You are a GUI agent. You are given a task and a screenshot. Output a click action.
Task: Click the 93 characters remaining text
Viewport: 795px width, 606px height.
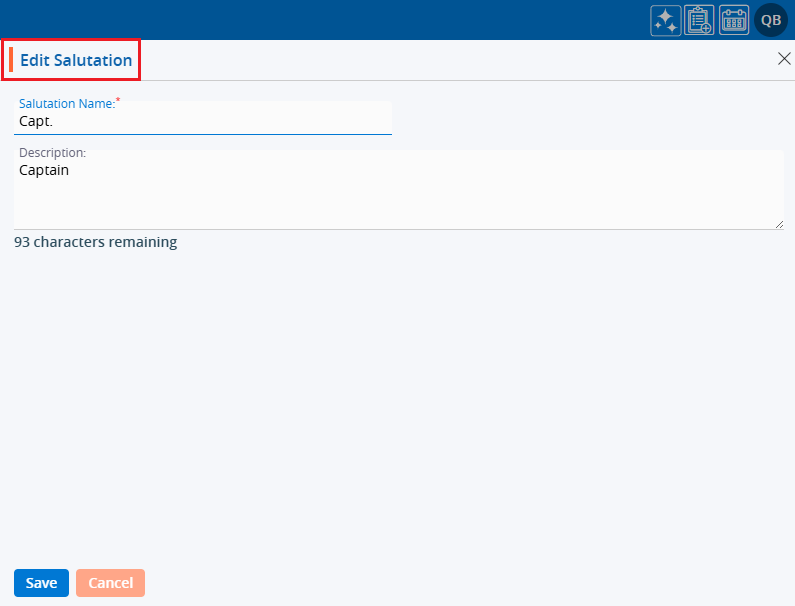click(x=95, y=242)
